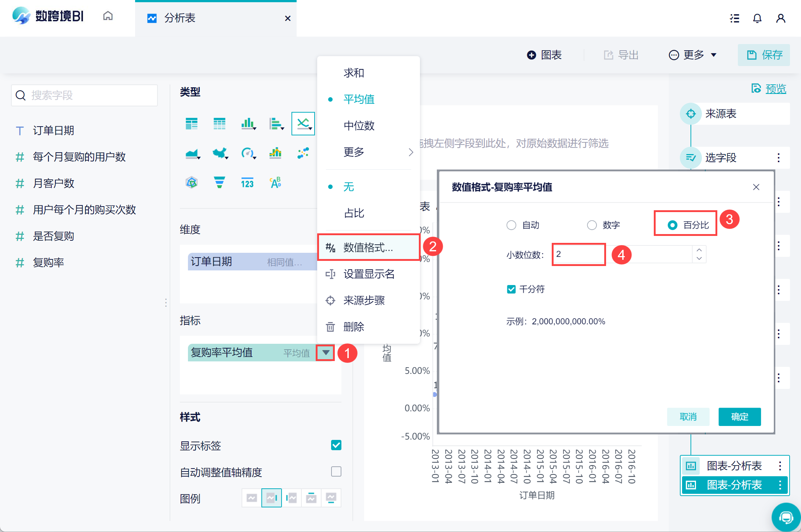
Task: Click the 搜索字段 search box
Action: coord(84,95)
